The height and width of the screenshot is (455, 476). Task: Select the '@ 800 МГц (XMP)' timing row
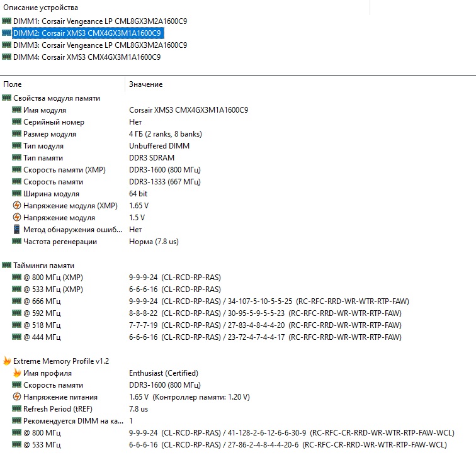pos(53,278)
